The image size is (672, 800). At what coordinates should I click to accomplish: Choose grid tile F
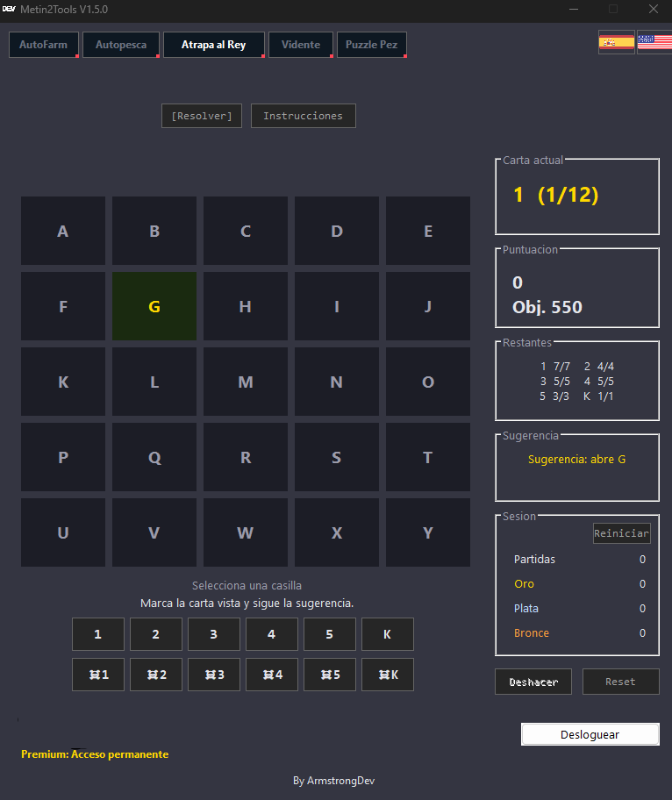[63, 306]
